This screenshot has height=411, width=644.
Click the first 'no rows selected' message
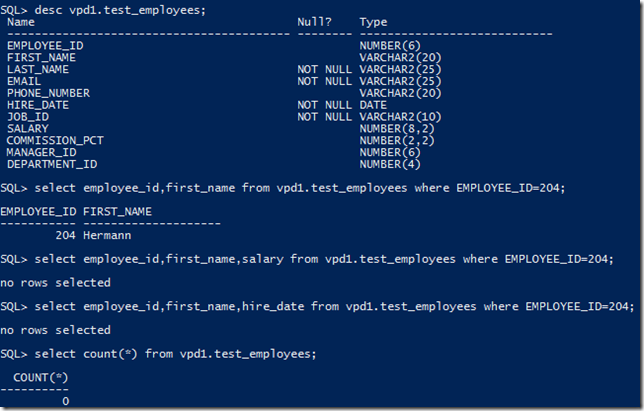coord(55,283)
